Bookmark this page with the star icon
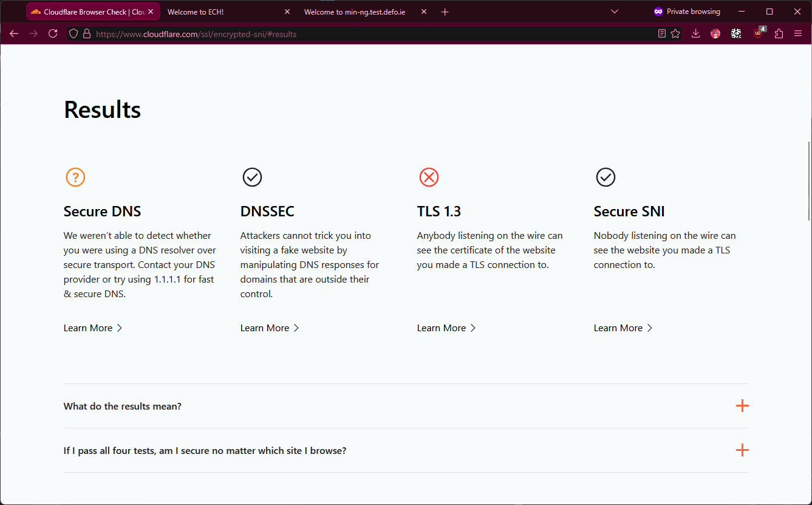The image size is (812, 505). click(675, 34)
